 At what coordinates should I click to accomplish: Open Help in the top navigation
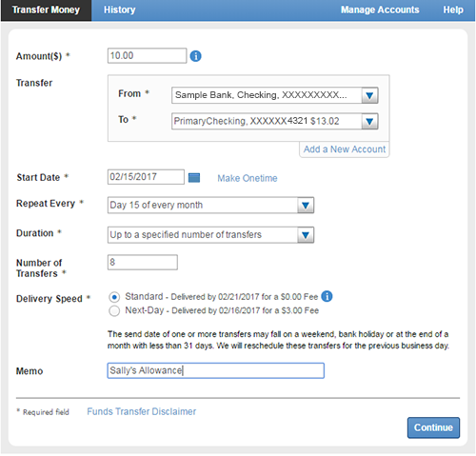click(453, 10)
